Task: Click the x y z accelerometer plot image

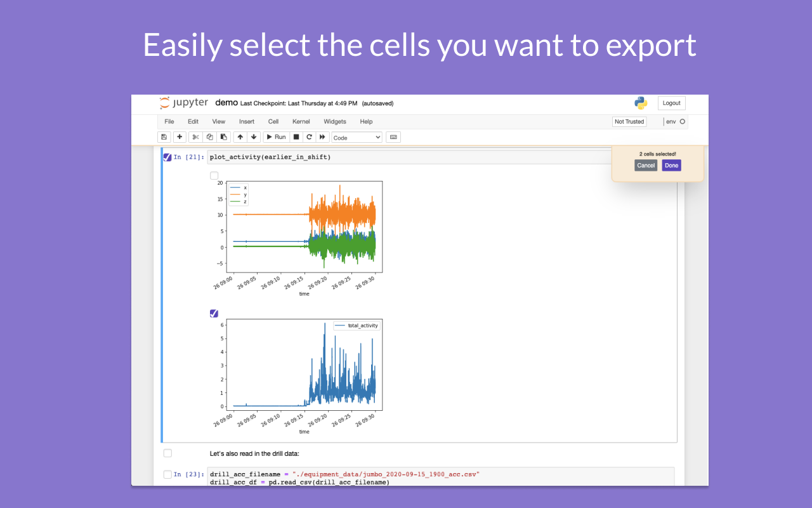Action: [x=298, y=238]
